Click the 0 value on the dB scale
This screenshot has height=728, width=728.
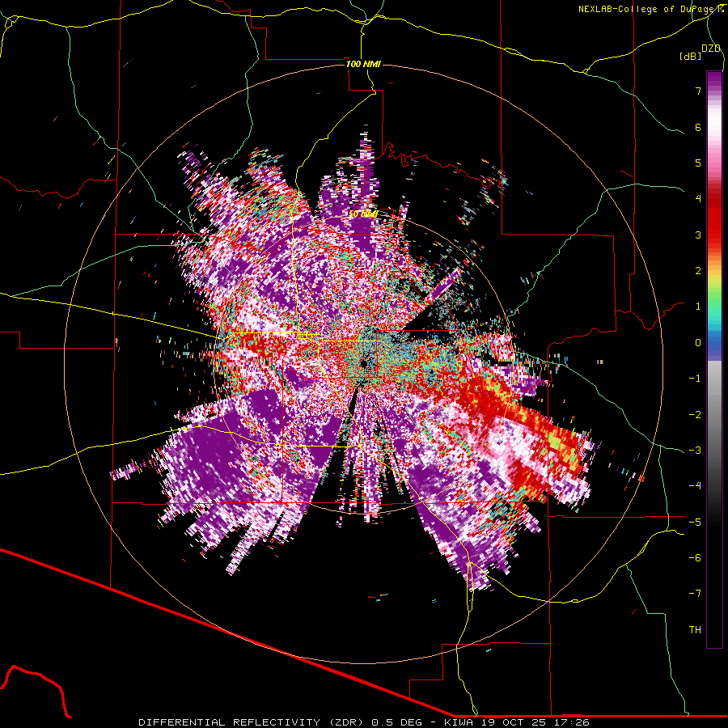coord(698,343)
